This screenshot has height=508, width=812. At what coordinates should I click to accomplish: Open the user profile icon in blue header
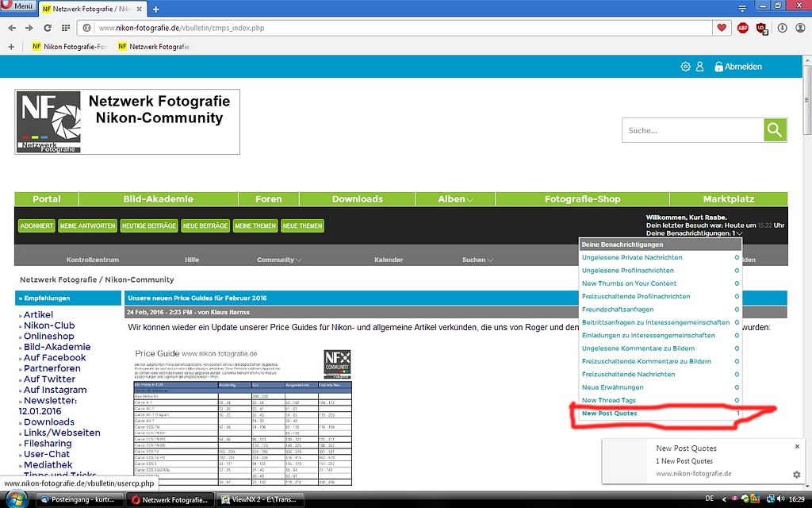tap(699, 67)
